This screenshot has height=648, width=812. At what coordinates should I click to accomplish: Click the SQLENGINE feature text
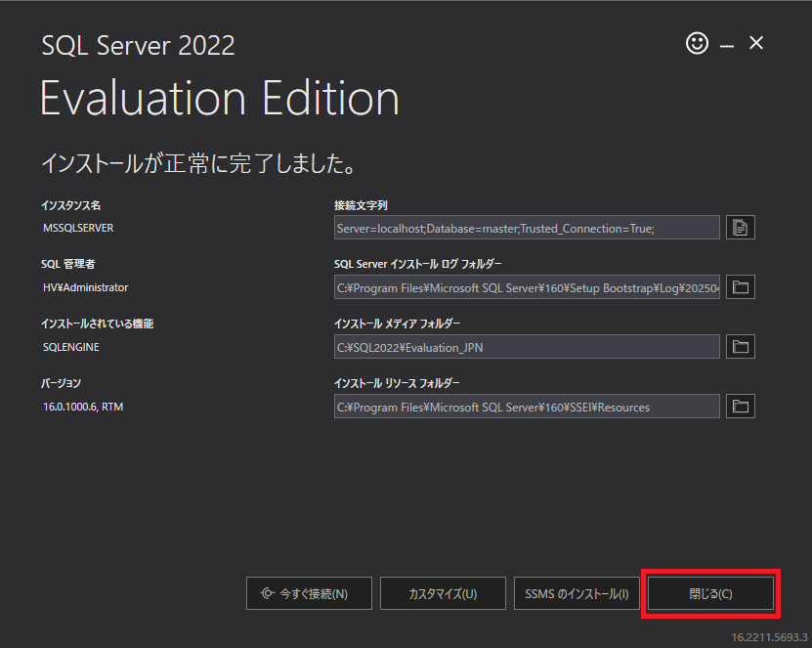pyautogui.click(x=71, y=347)
